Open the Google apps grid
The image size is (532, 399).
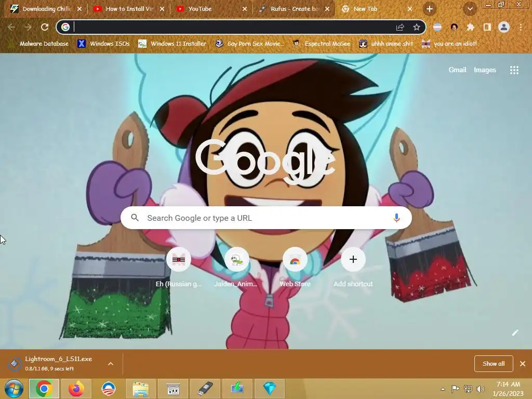click(x=514, y=70)
